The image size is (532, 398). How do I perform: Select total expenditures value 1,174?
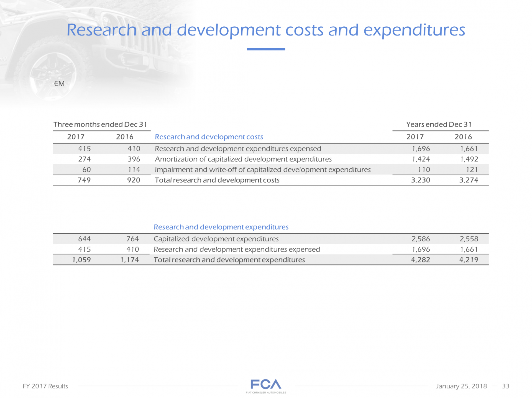click(130, 260)
